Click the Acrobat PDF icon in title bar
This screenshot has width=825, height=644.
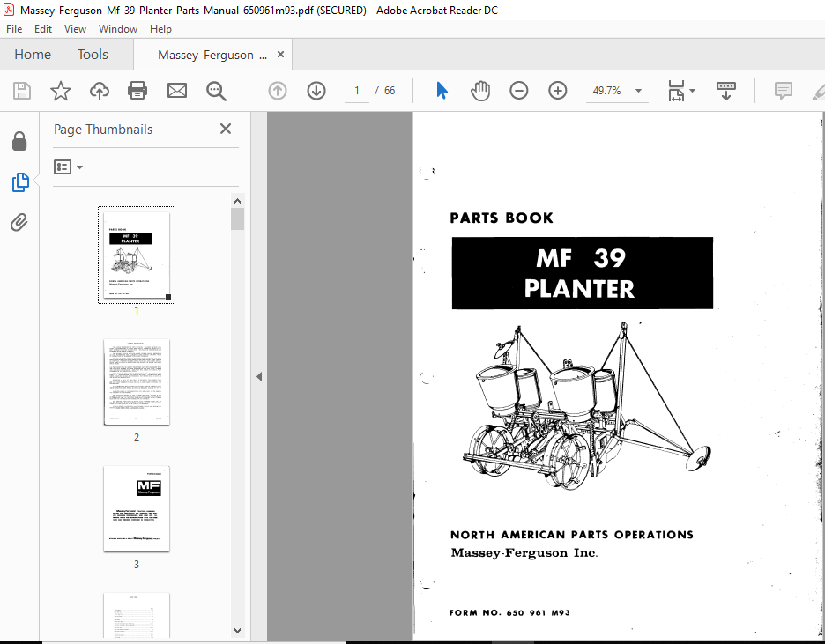[9, 10]
